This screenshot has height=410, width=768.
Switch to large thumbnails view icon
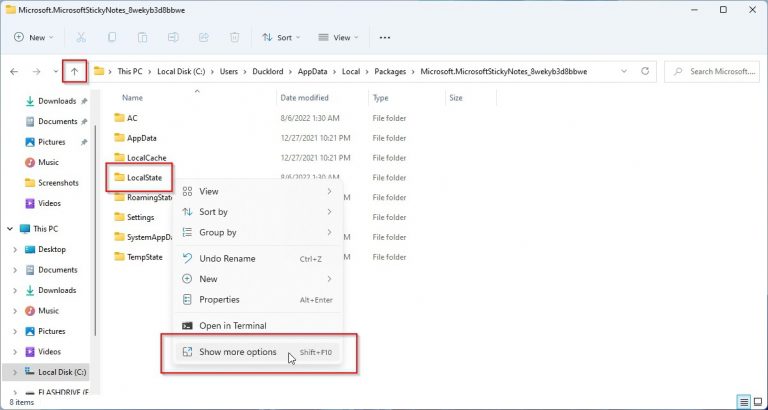coord(757,402)
